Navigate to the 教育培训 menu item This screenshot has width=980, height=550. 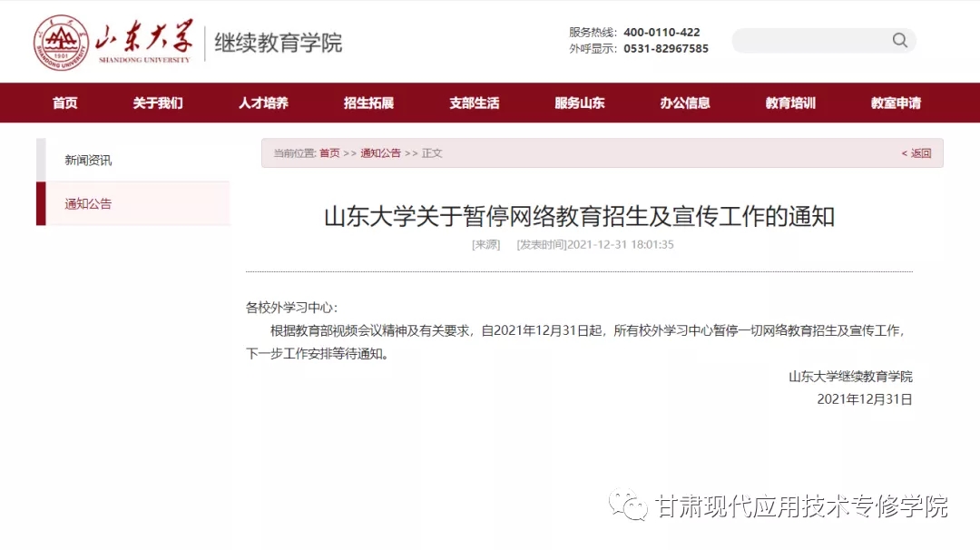tap(790, 103)
